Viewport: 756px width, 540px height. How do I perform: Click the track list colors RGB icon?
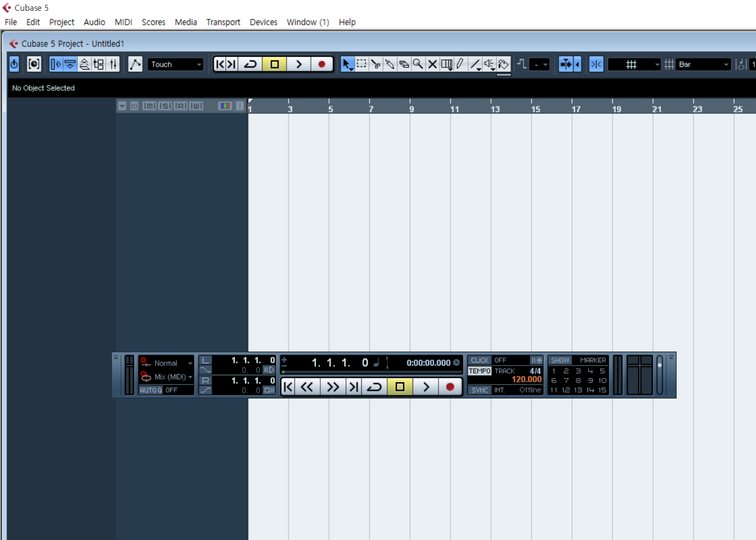pyautogui.click(x=225, y=106)
